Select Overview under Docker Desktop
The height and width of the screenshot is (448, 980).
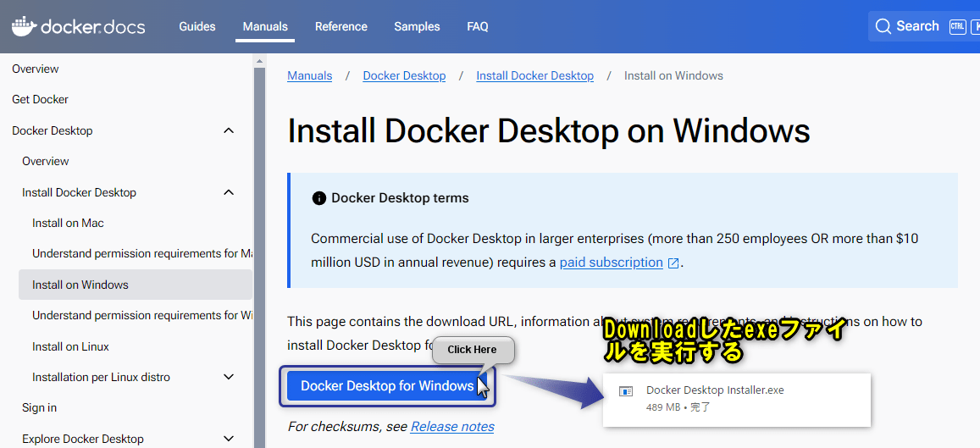(x=46, y=161)
